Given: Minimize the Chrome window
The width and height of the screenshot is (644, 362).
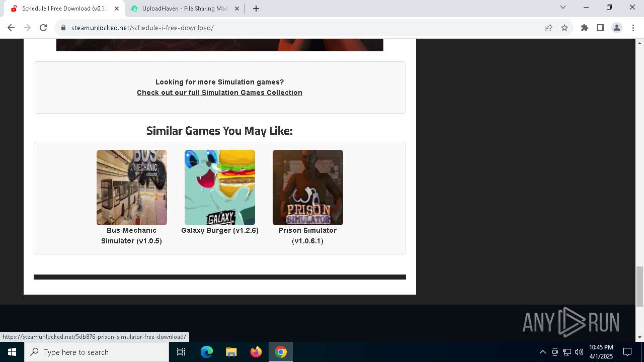Looking at the screenshot, I should [x=586, y=7].
